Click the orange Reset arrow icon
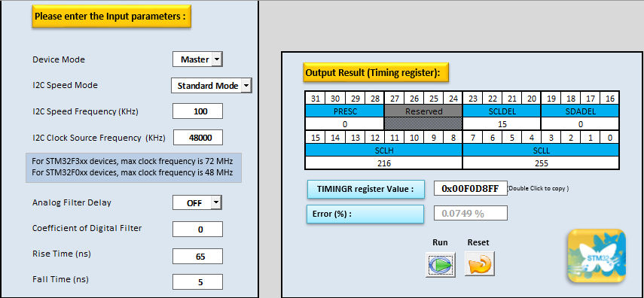 [x=479, y=264]
